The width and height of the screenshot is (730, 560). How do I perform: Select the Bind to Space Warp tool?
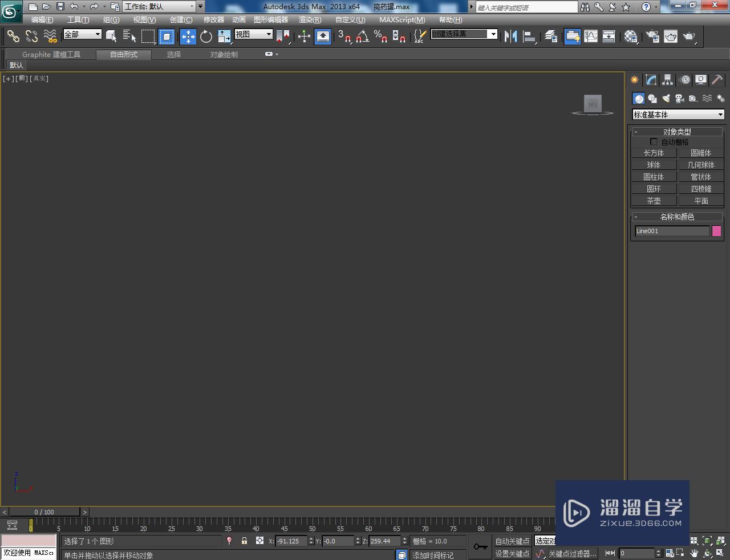tap(50, 36)
